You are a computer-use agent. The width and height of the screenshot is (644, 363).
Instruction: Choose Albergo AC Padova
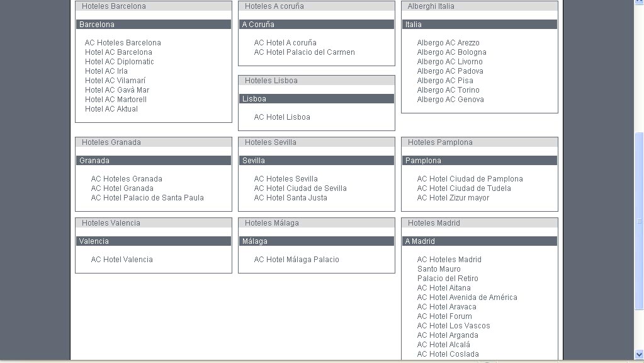(450, 71)
